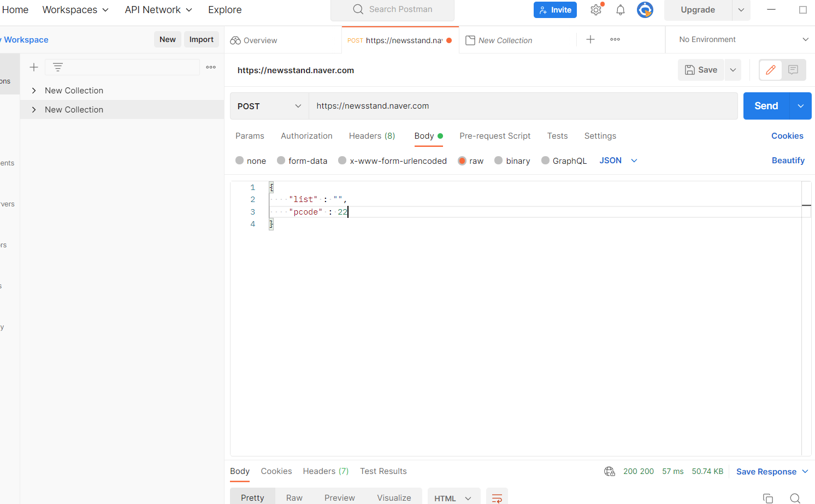Open a new request tab with plus icon
Screen dimensions: 815x504
pyautogui.click(x=590, y=39)
